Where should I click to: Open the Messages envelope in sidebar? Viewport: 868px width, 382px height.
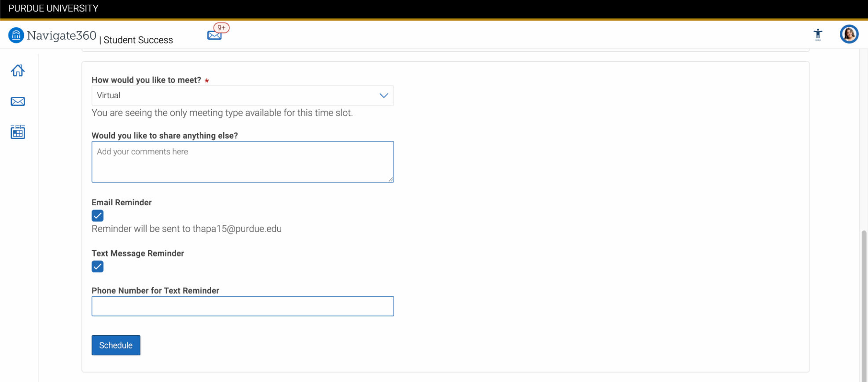[x=18, y=101]
